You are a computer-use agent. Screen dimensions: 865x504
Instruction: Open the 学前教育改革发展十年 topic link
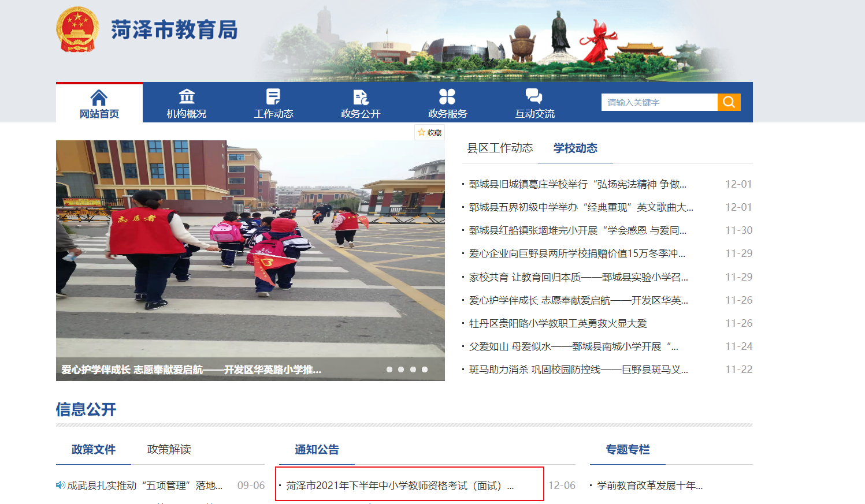650,486
